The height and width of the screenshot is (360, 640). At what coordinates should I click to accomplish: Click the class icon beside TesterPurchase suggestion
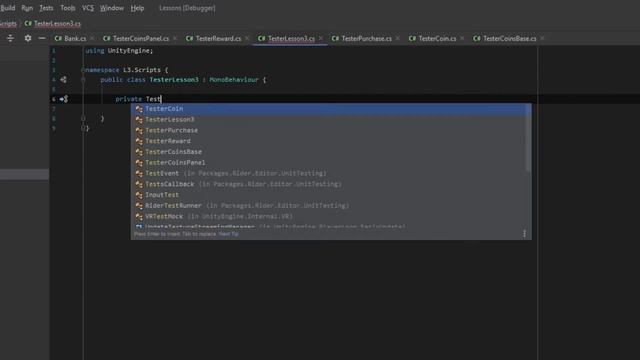(x=139, y=131)
